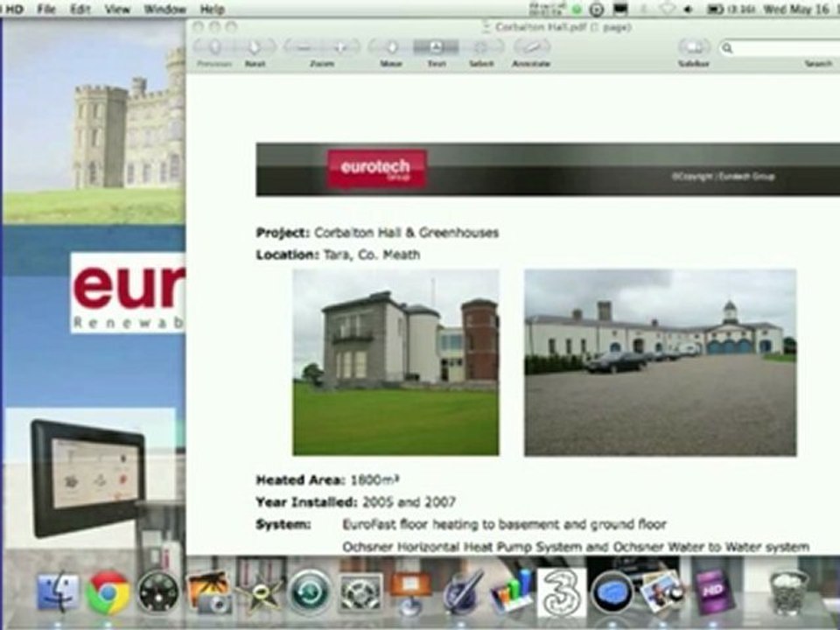
Task: Open Dashboard from the dock
Action: pos(158,592)
